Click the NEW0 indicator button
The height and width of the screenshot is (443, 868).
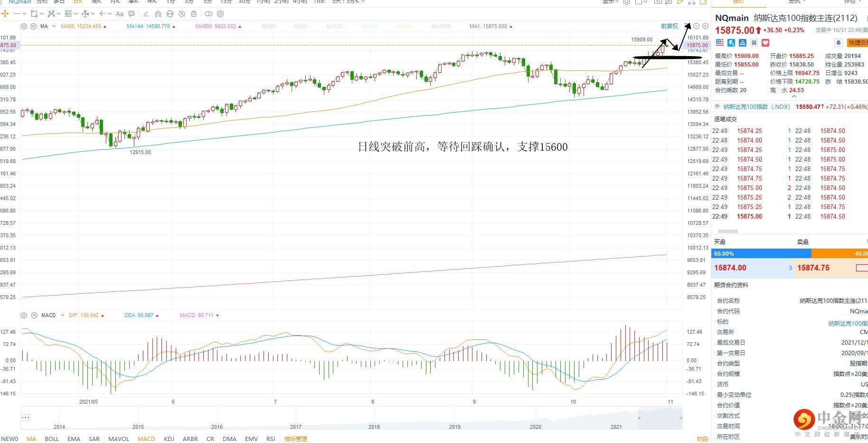coord(9,439)
